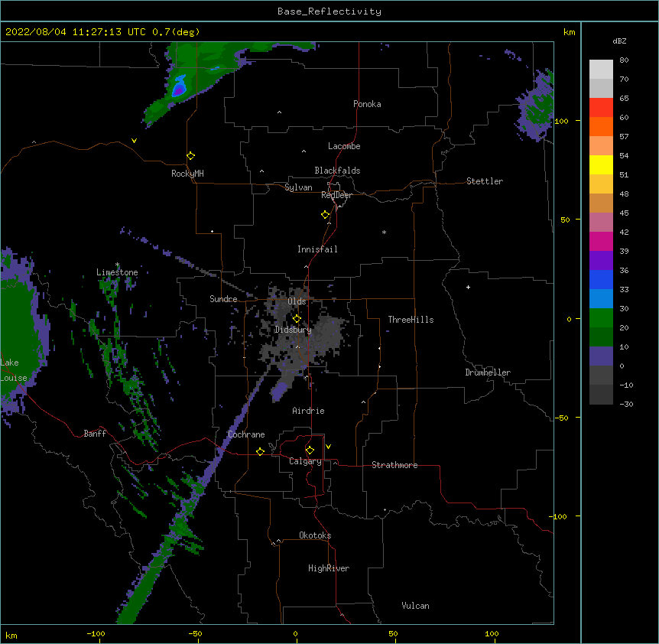Select the yellow diamond marker above Calgary label
659x644 pixels.
310,450
